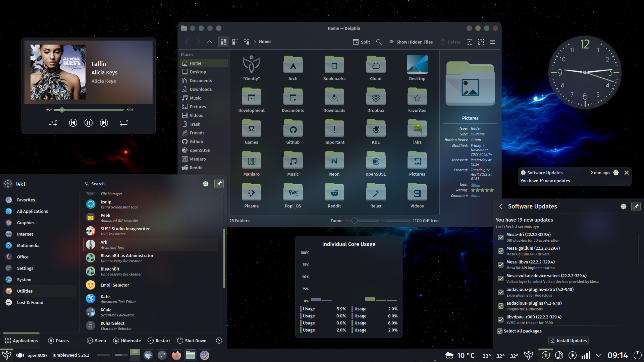This screenshot has width=644, height=362.
Task: Pin the application launcher open
Action: [x=219, y=184]
